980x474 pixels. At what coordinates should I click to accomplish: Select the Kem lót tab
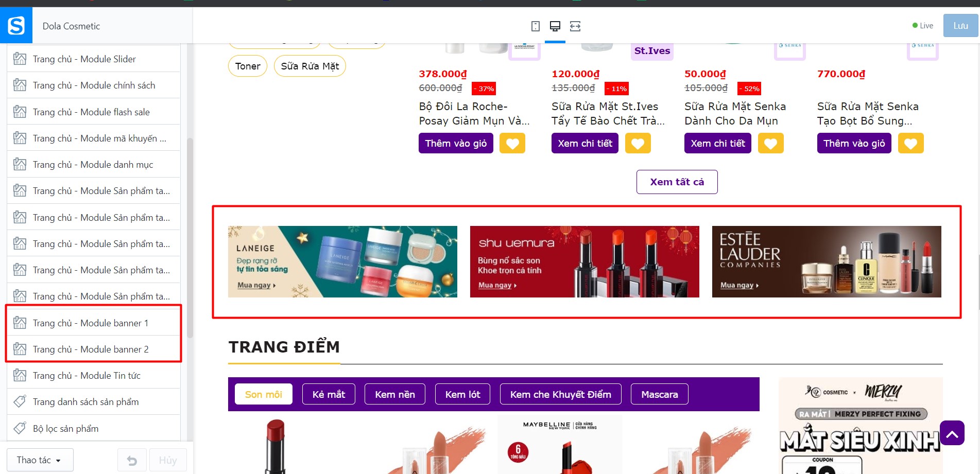[462, 394]
